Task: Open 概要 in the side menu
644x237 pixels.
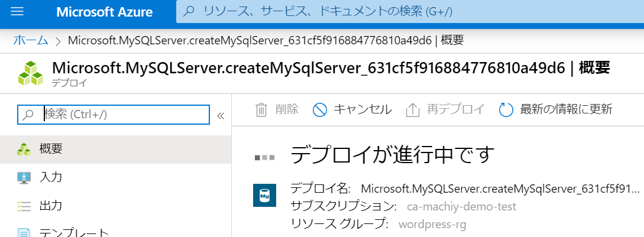Action: pos(51,149)
